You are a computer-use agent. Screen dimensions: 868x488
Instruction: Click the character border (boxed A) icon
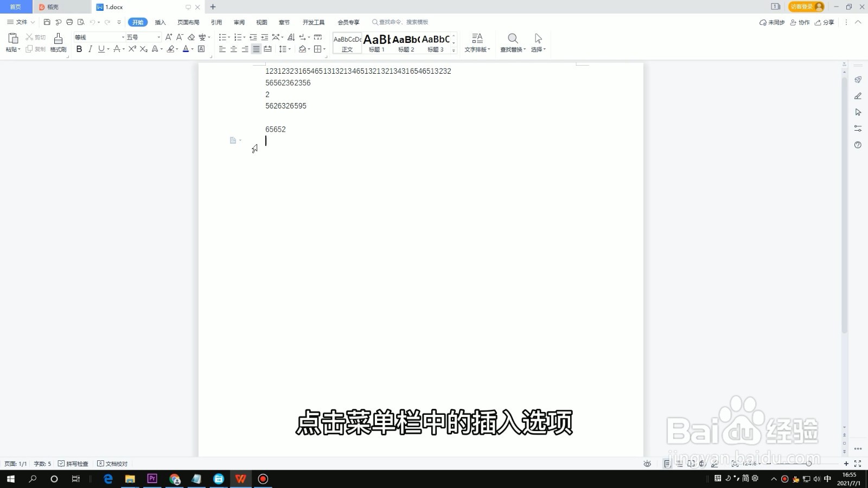click(201, 49)
